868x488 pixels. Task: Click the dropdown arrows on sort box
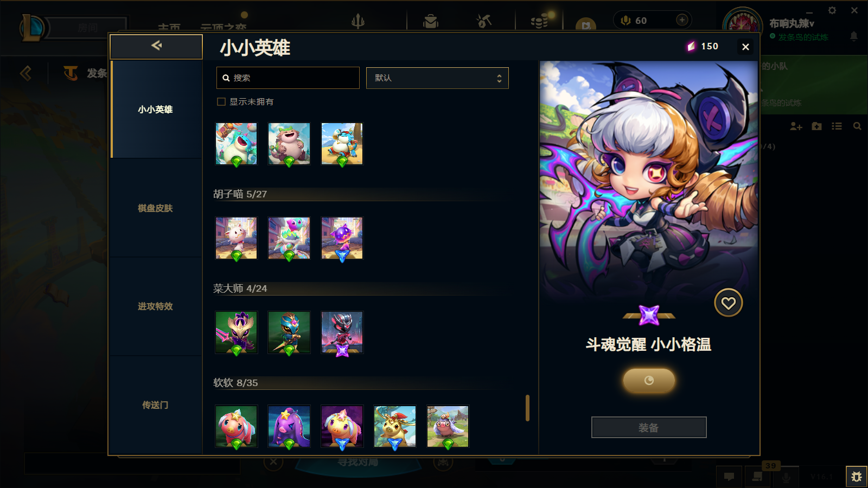click(x=499, y=79)
